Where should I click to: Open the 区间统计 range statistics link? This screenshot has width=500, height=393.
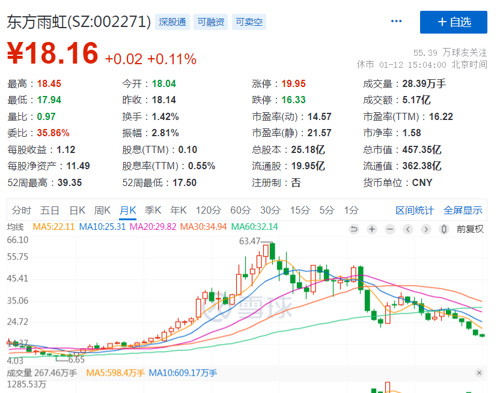[x=414, y=210]
